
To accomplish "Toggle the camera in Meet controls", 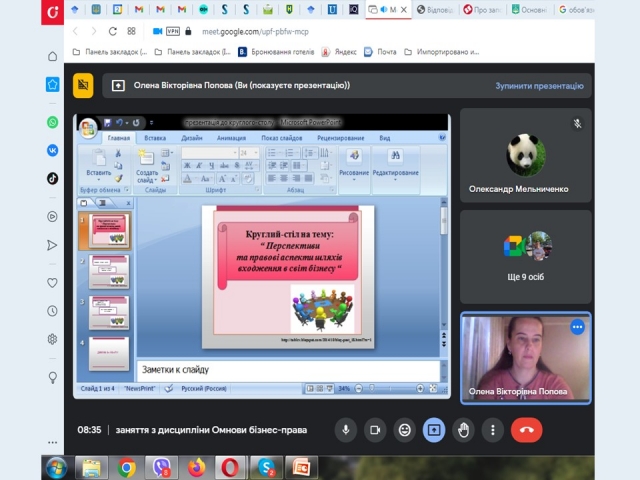I will 375,429.
